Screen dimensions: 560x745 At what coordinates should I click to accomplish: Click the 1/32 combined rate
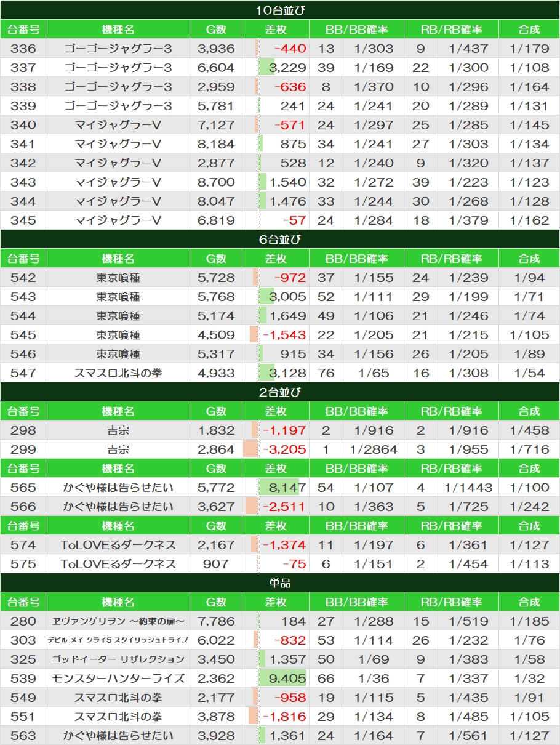coord(529,679)
